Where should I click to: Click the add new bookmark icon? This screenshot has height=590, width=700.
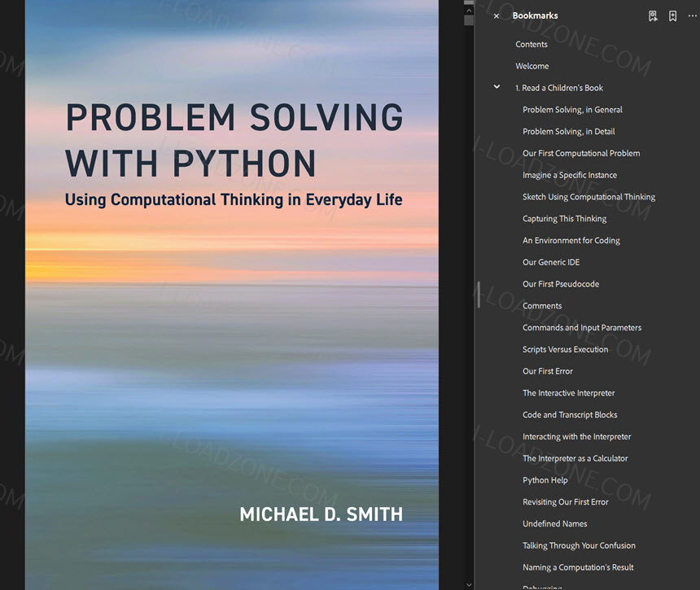point(672,16)
